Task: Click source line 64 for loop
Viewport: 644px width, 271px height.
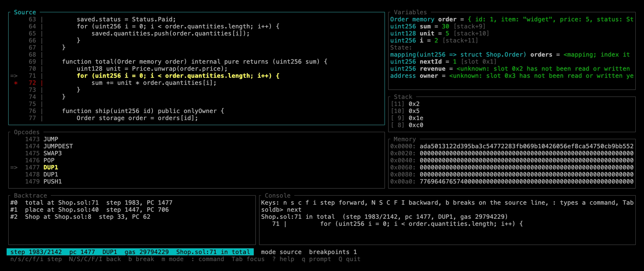Action: pyautogui.click(x=178, y=26)
